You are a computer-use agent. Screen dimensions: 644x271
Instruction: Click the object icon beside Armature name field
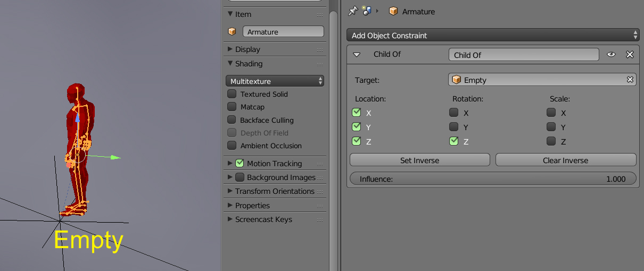tap(232, 32)
